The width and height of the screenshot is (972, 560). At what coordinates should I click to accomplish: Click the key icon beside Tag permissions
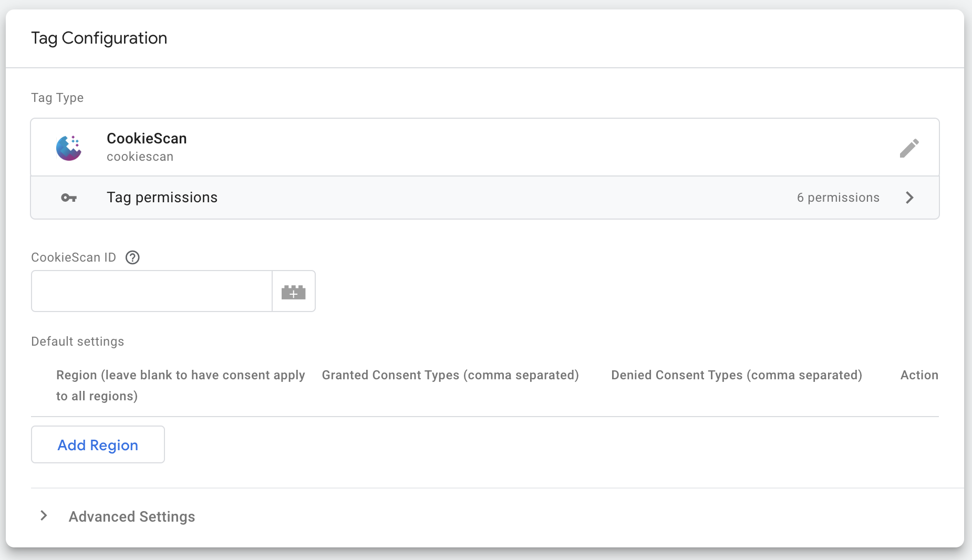[69, 198]
